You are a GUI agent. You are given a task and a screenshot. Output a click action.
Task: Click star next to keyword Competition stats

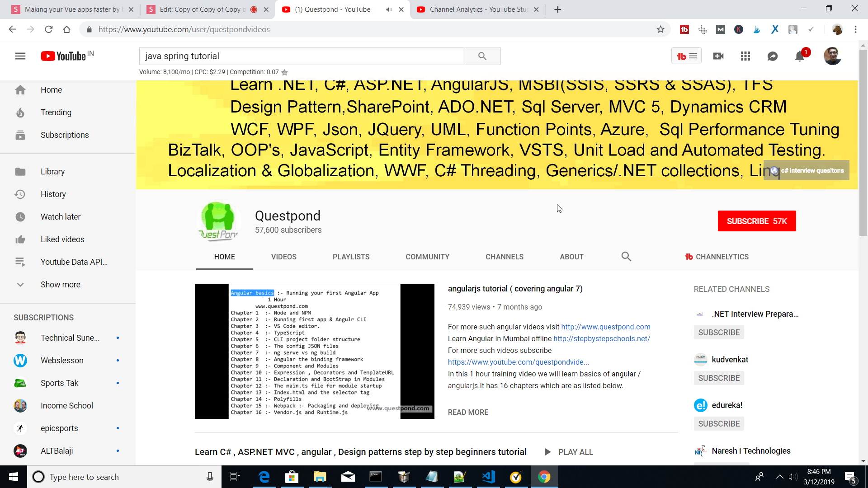284,72
